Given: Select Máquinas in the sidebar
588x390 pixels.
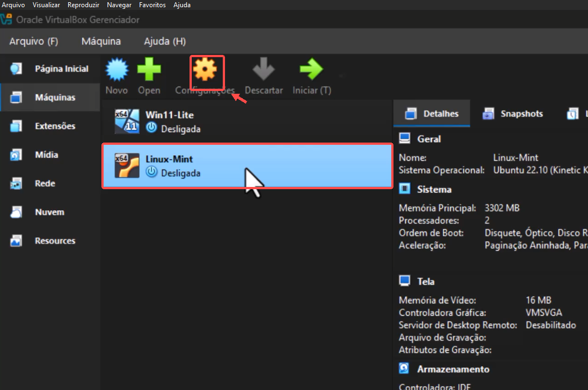Looking at the screenshot, I should [x=50, y=97].
